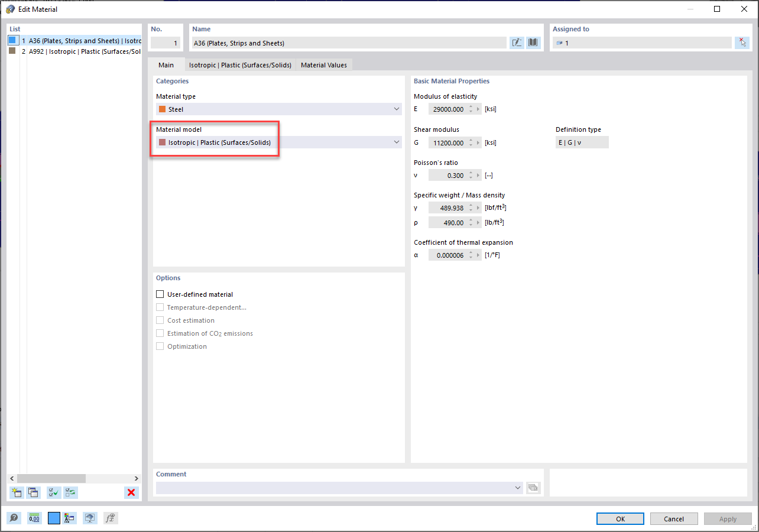Open the Material model dropdown
The image size is (759, 532).
point(396,142)
